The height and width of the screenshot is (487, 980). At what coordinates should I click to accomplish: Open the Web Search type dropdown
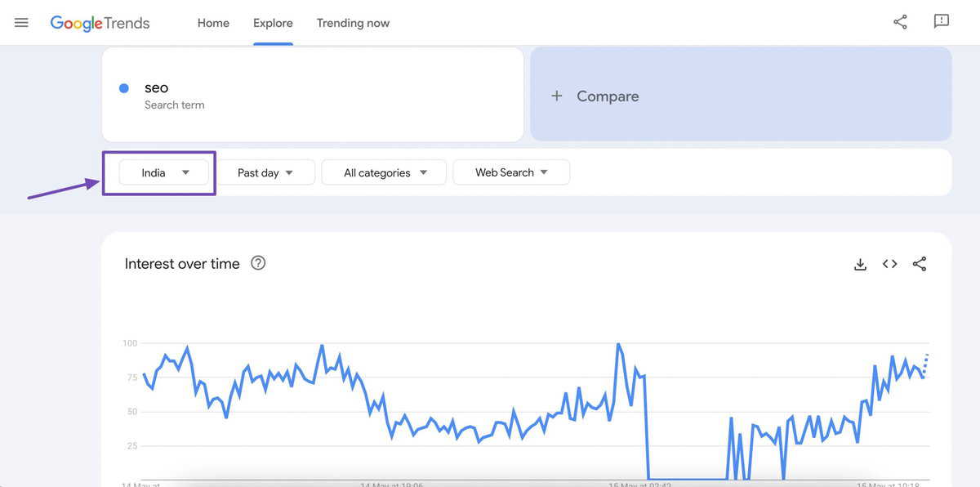pos(511,172)
